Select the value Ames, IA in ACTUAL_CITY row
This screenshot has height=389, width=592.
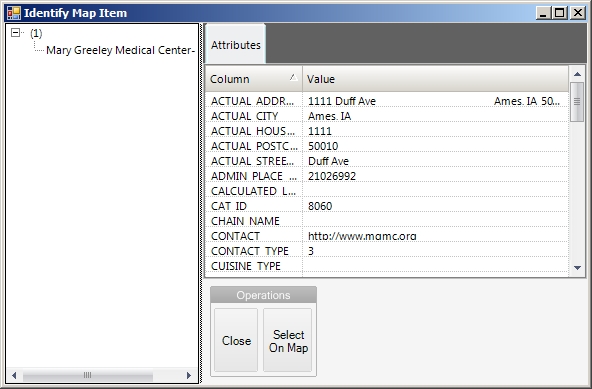point(329,116)
